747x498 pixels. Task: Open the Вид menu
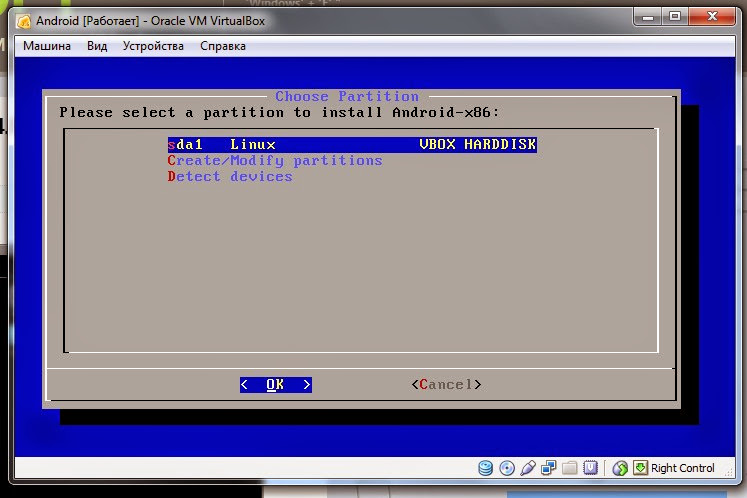[97, 46]
